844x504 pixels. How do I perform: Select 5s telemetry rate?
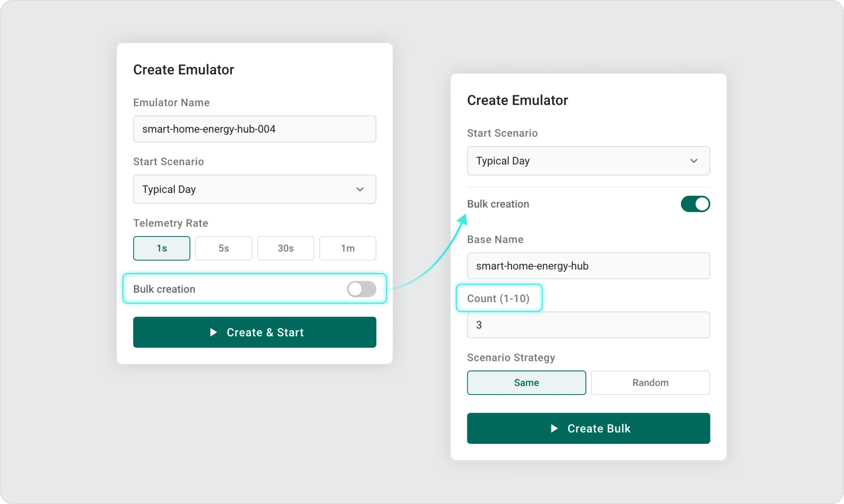pyautogui.click(x=224, y=248)
